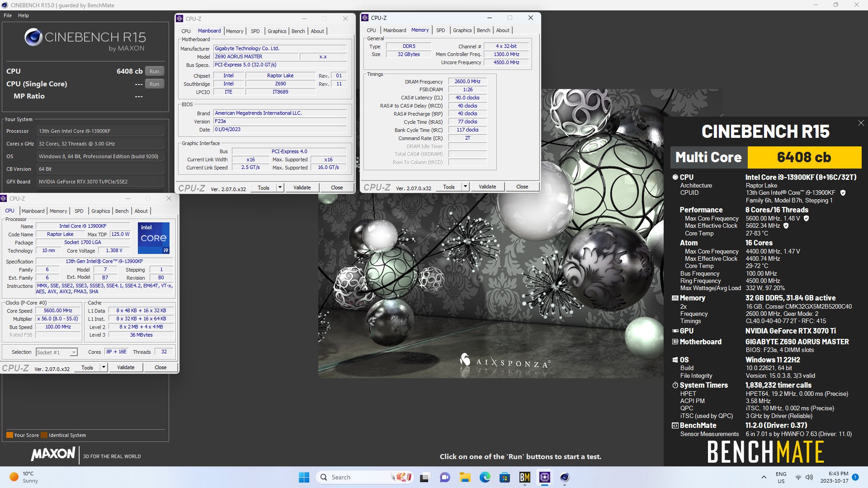Click Tools button in Mainboard CPU-Z window
This screenshot has height=488, width=868.
[264, 188]
